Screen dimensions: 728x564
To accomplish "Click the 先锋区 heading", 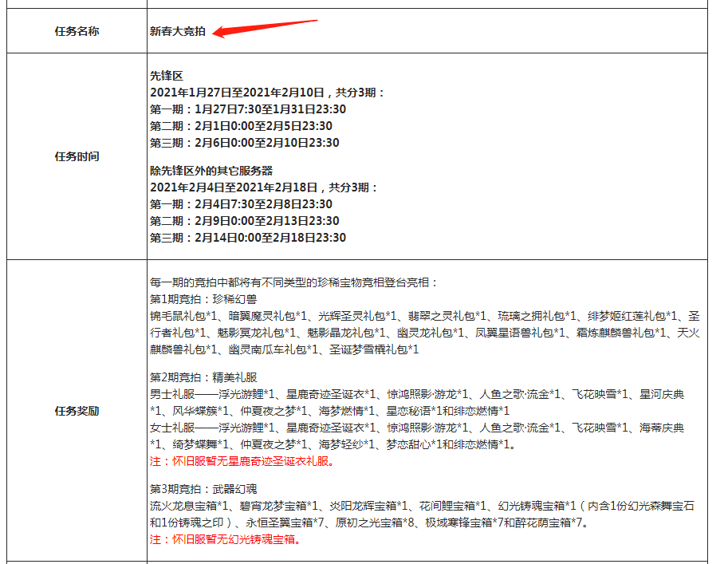I will point(166,76).
